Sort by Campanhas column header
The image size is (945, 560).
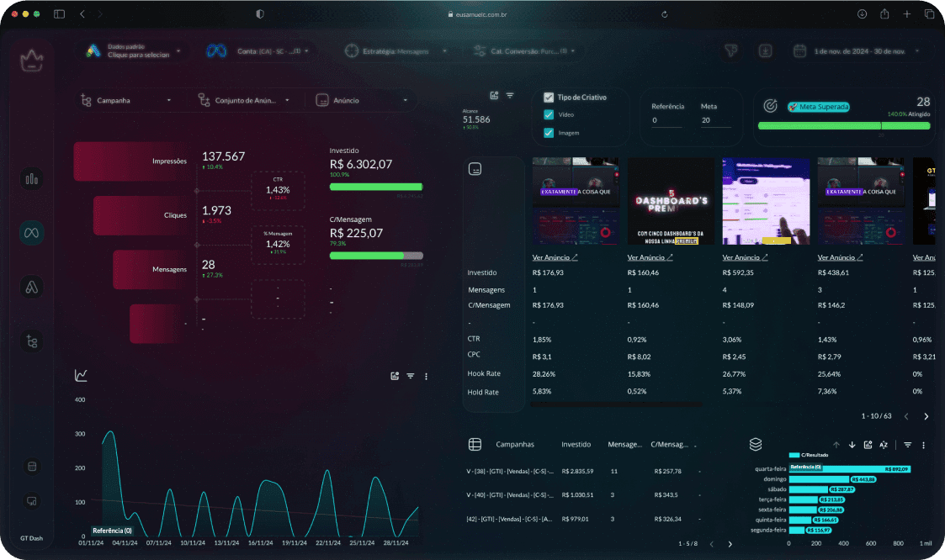pos(515,445)
